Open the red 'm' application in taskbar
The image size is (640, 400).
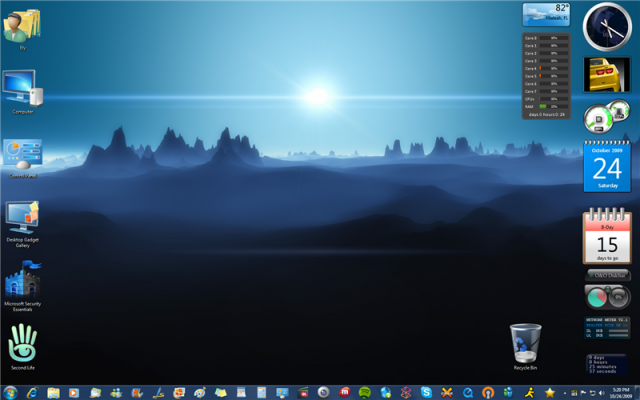(x=344, y=393)
